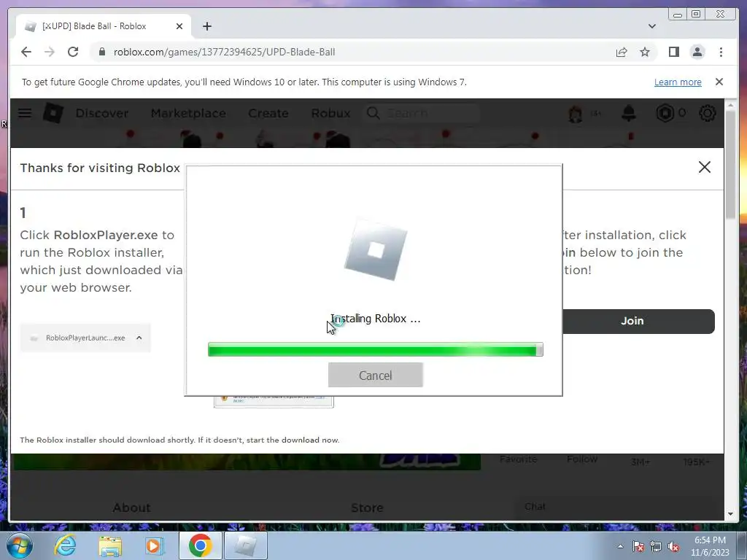747x560 pixels.
Task: Click the page vertical scrollbar thumb
Action: pos(731,164)
